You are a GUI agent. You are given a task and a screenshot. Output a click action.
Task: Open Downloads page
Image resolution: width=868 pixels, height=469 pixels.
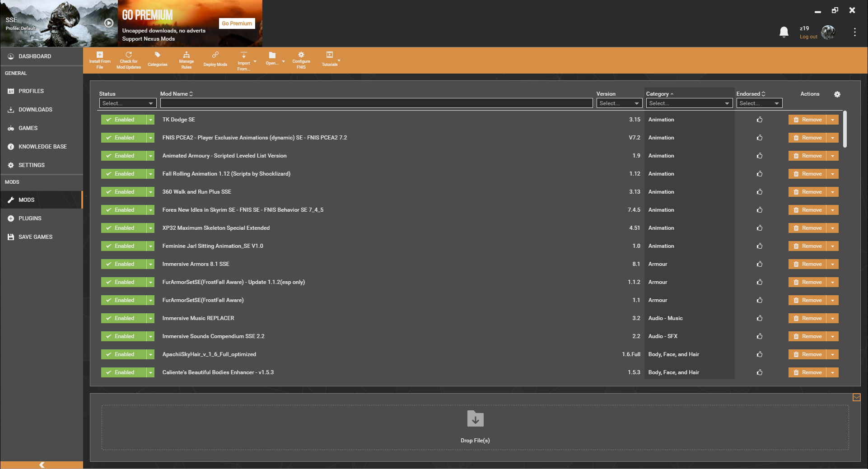42,110
